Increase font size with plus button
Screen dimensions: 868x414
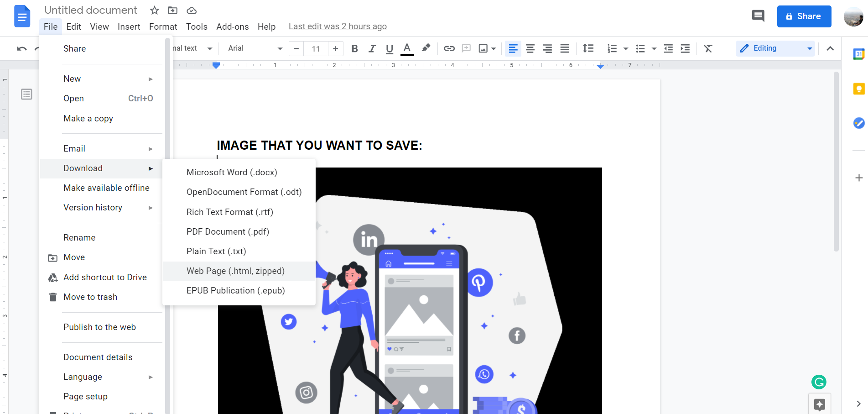coord(335,48)
